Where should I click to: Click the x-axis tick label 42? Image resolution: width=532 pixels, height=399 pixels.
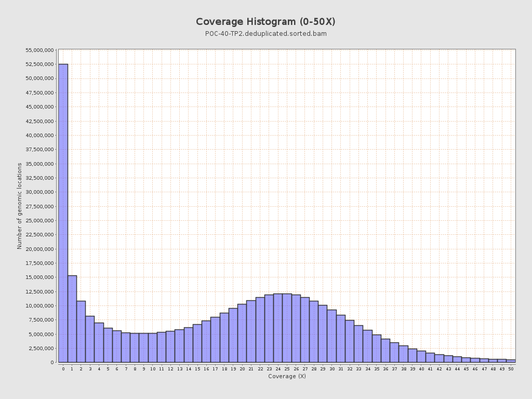pos(440,369)
